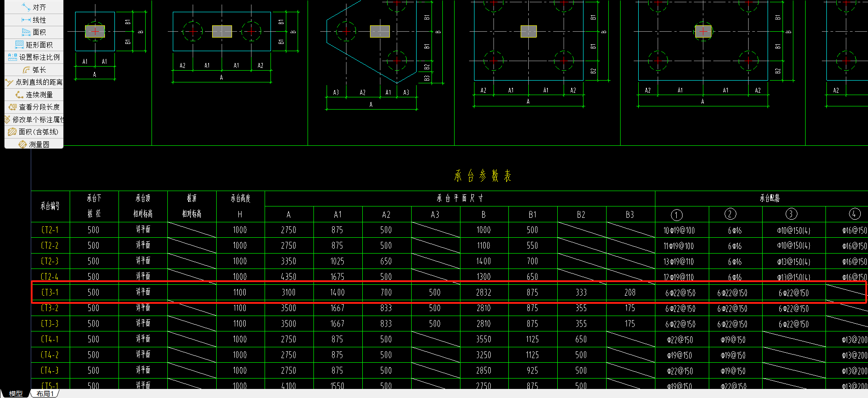Pick the 测量圆 measure circle tool
The width and height of the screenshot is (868, 398).
34,144
